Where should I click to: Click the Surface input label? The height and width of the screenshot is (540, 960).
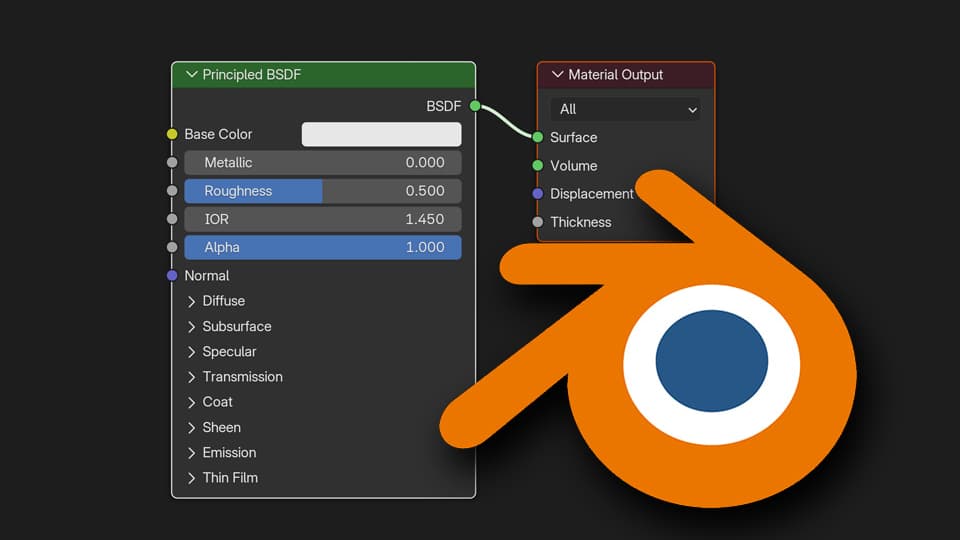574,138
